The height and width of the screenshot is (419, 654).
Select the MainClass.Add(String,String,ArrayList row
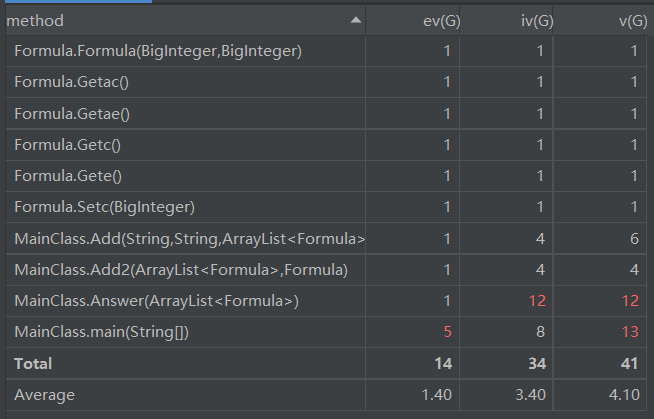(x=188, y=239)
